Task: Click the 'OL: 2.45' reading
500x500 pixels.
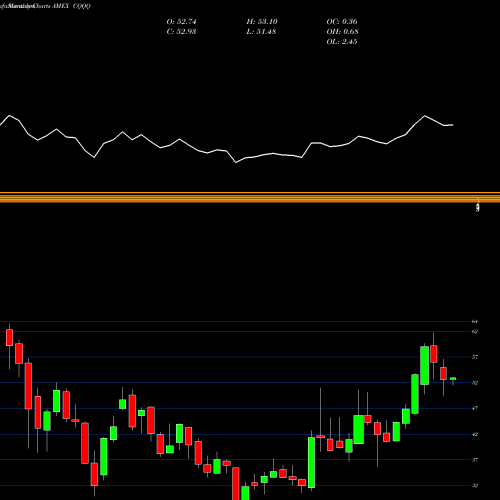Action: (x=342, y=42)
